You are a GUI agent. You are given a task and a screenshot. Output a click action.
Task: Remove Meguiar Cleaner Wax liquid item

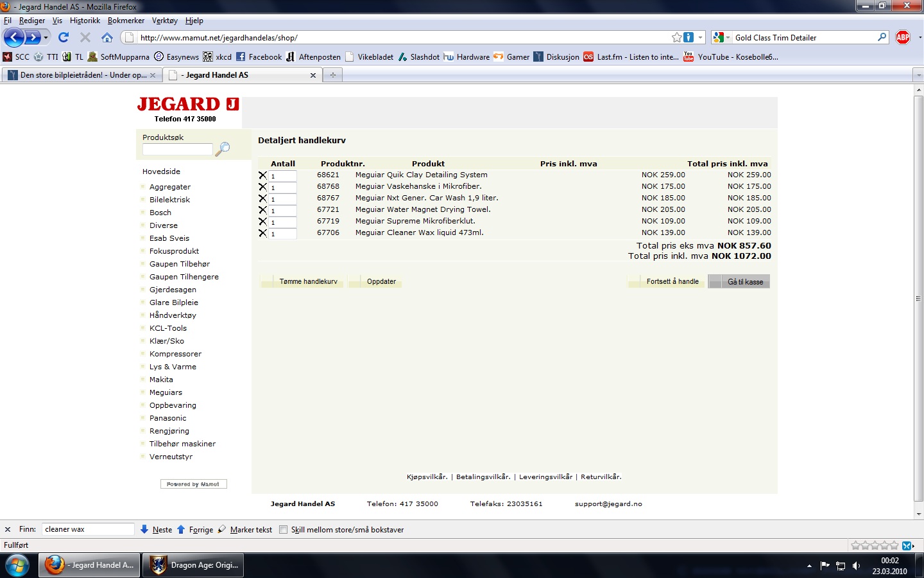click(x=262, y=232)
